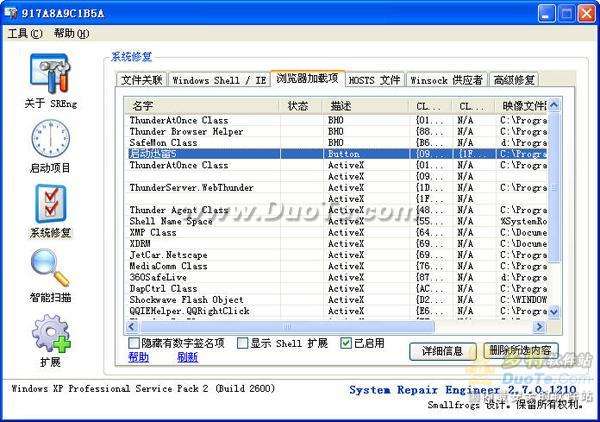Click the horizontal scroll right arrow
Image resolution: width=600 pixels, height=422 pixels.
[540, 326]
